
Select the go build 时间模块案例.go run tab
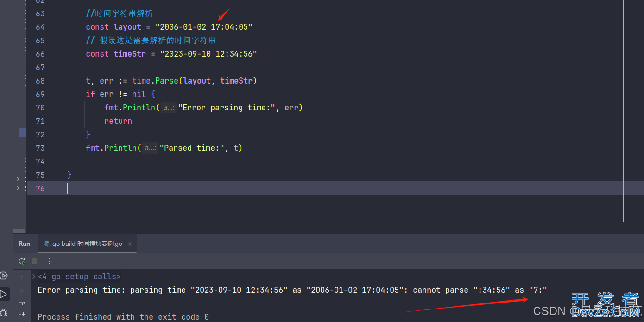point(87,244)
